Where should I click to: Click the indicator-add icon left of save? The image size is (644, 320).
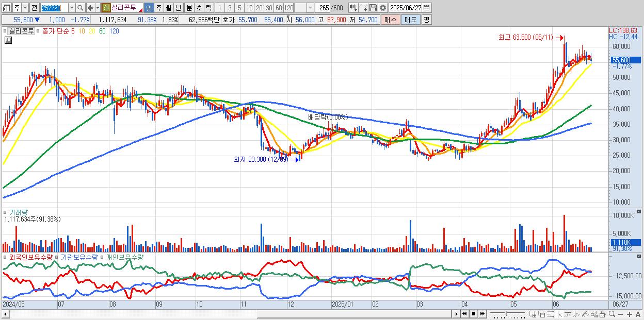coord(353,8)
